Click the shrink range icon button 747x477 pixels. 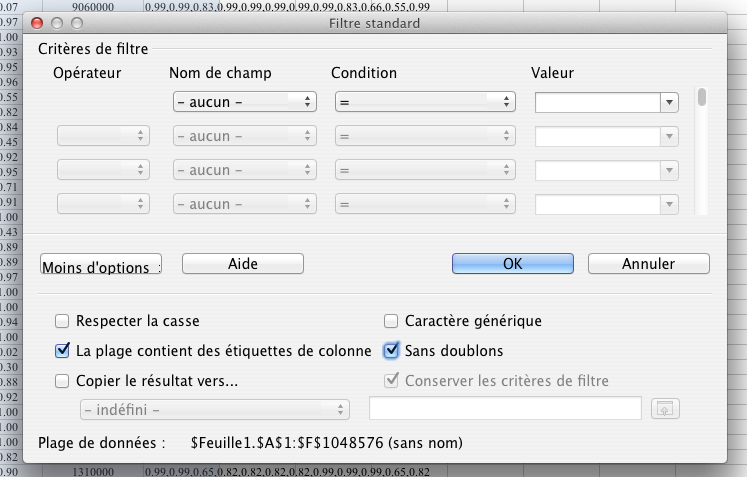(663, 409)
